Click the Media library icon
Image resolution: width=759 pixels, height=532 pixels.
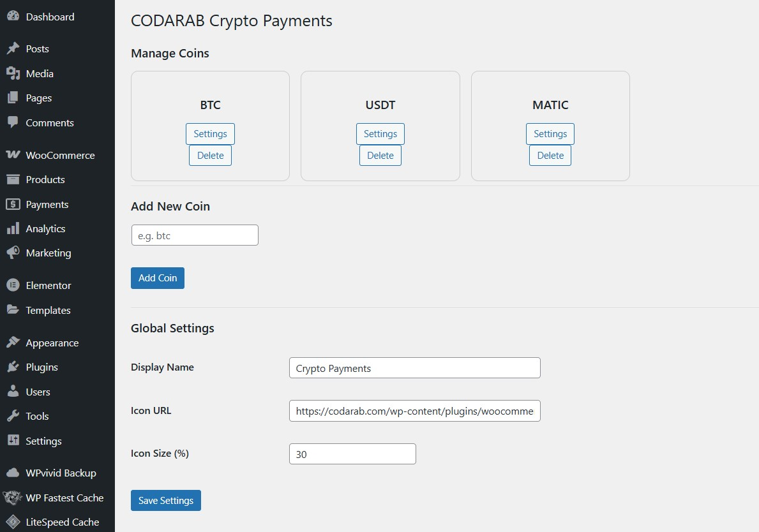coord(13,73)
